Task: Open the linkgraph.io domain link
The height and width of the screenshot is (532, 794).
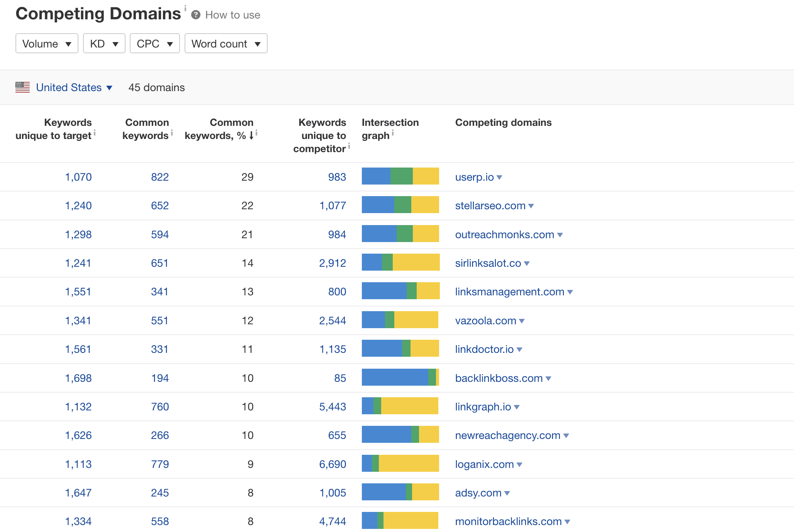Action: (483, 407)
